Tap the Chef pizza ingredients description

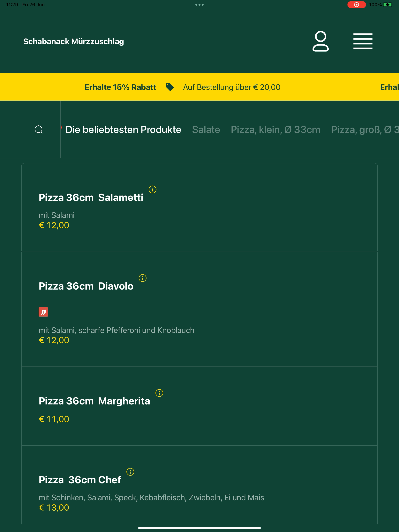[x=151, y=498]
